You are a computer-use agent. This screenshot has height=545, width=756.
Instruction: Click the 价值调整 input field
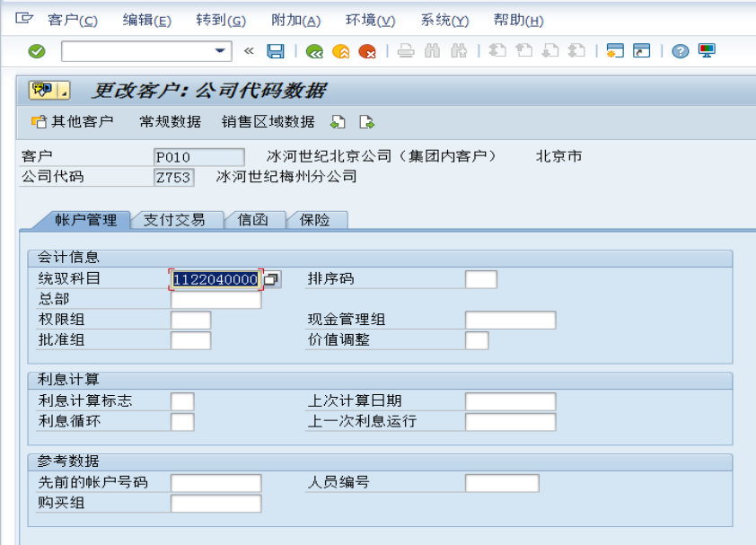pos(477,340)
